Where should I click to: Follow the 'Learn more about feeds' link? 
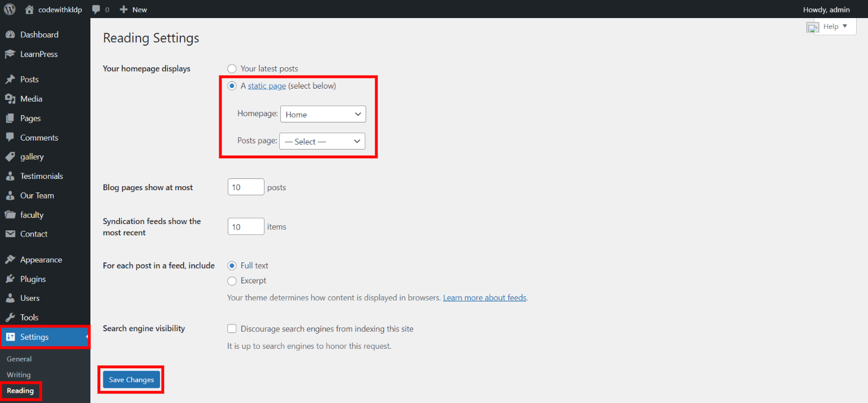tap(484, 297)
